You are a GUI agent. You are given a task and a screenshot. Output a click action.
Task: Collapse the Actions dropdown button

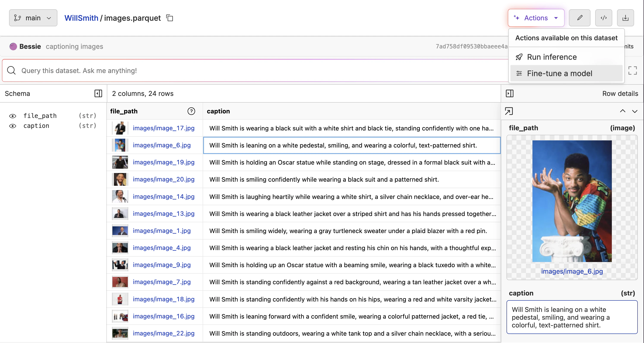[536, 18]
